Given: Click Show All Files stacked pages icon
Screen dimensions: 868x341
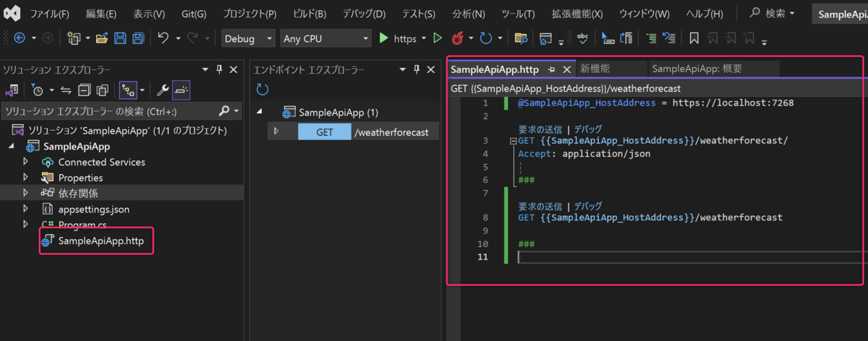Looking at the screenshot, I should click(102, 90).
